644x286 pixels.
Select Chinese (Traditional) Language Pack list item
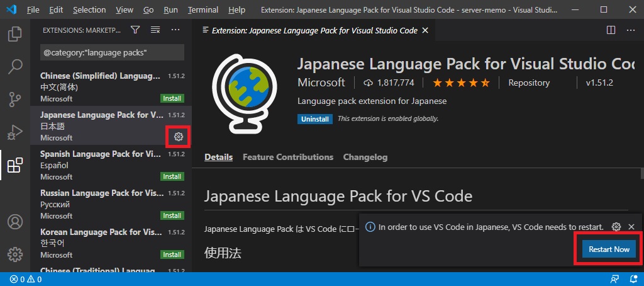(111, 268)
